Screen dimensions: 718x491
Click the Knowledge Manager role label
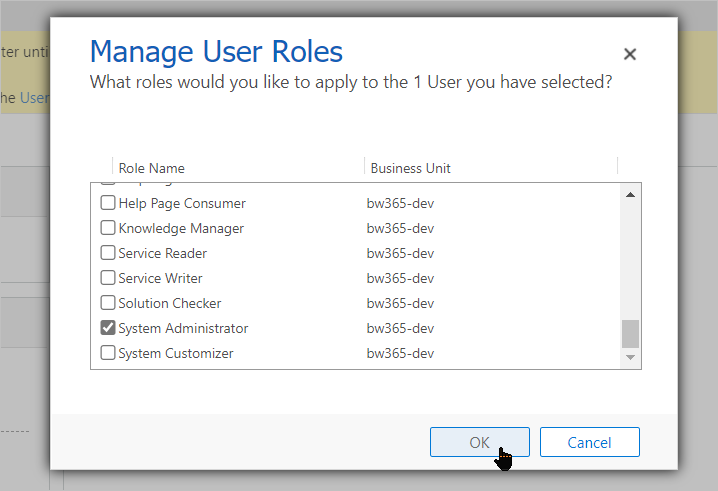pos(181,228)
